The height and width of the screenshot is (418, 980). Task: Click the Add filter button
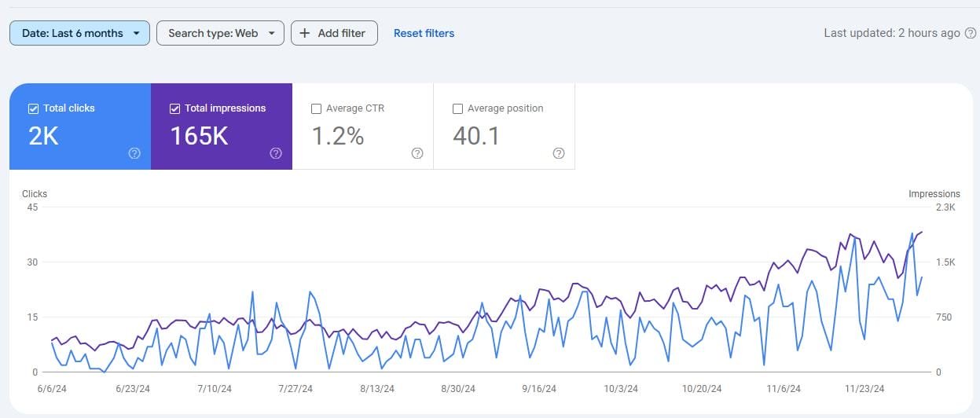334,33
